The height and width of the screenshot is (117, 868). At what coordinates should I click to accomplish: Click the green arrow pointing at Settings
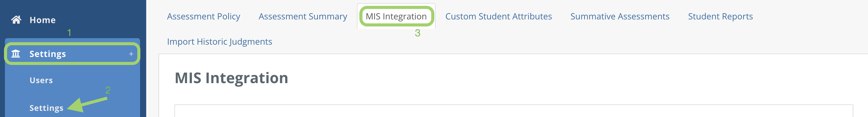(87, 104)
